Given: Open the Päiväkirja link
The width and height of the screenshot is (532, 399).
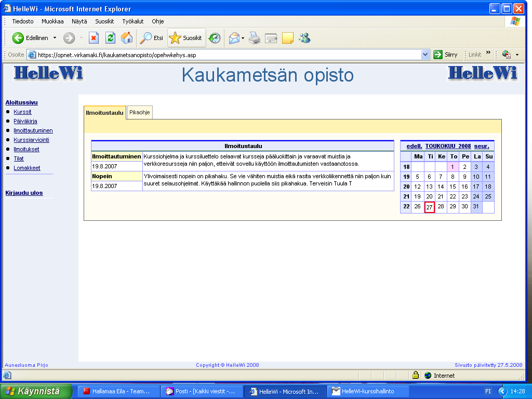Looking at the screenshot, I should pyautogui.click(x=25, y=121).
